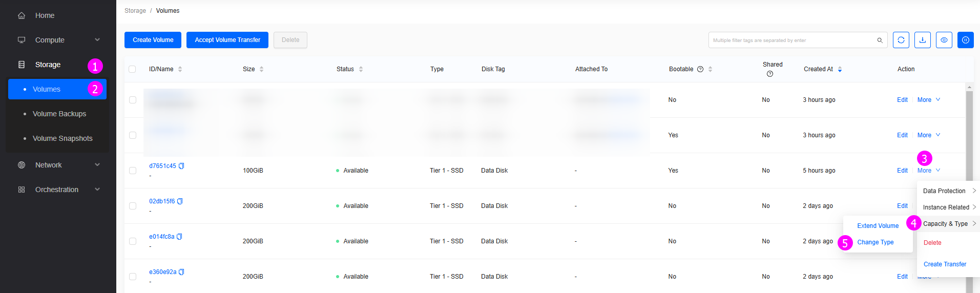Viewport: 980px width, 293px height.
Task: Select Create Transfer menu entry
Action: pos(945,264)
